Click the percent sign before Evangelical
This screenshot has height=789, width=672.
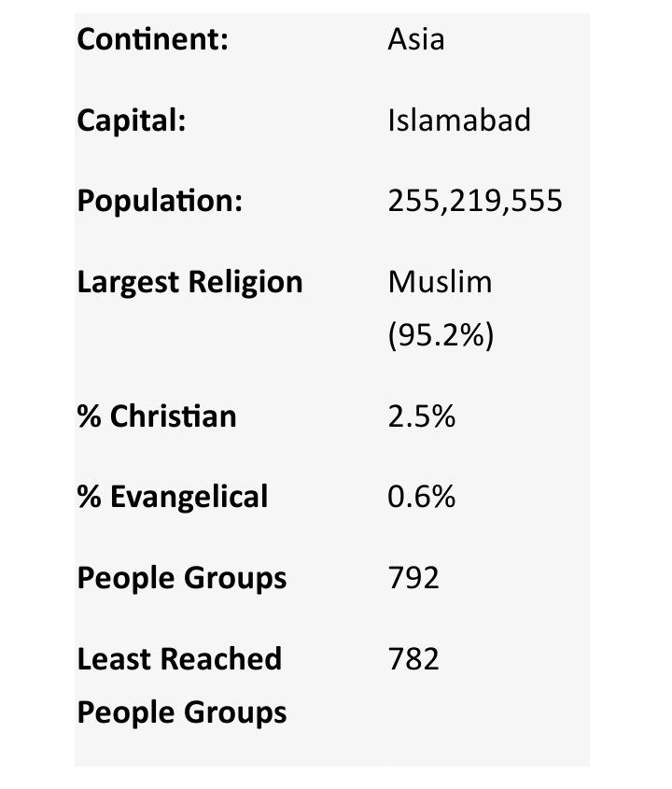click(89, 497)
